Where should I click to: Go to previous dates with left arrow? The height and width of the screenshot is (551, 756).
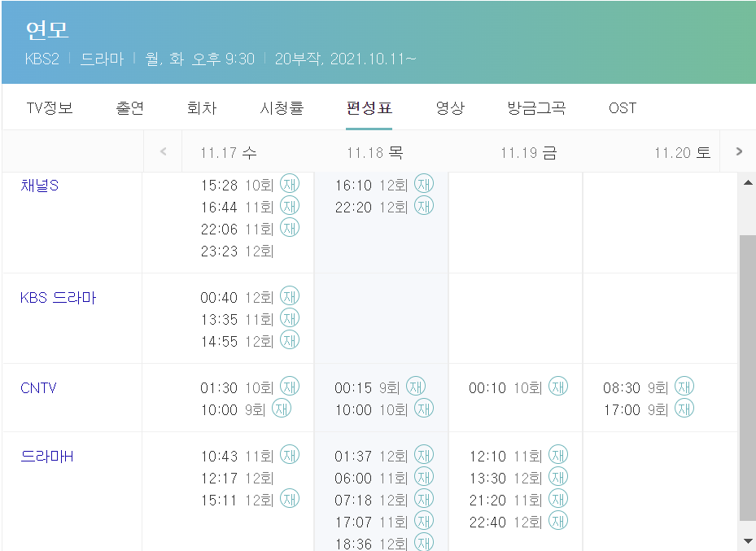[163, 151]
